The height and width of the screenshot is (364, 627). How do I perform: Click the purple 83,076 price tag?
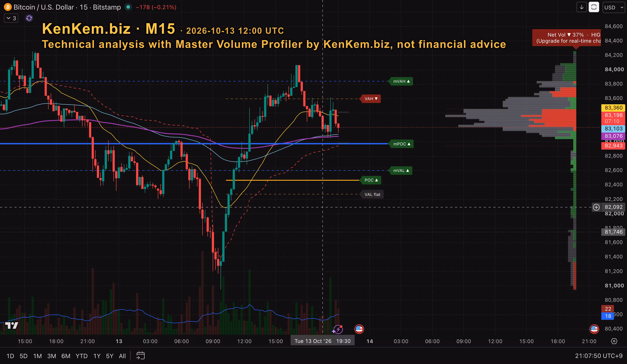(x=613, y=136)
